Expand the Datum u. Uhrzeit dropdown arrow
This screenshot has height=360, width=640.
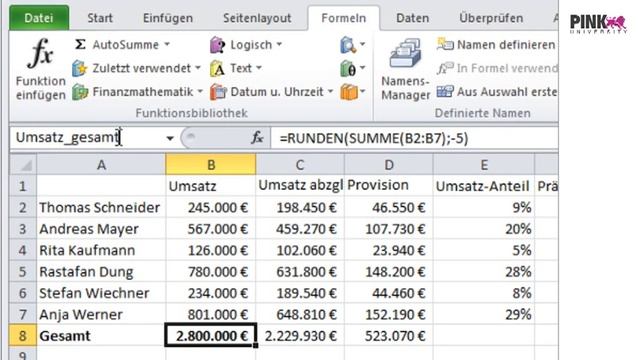[x=330, y=91]
